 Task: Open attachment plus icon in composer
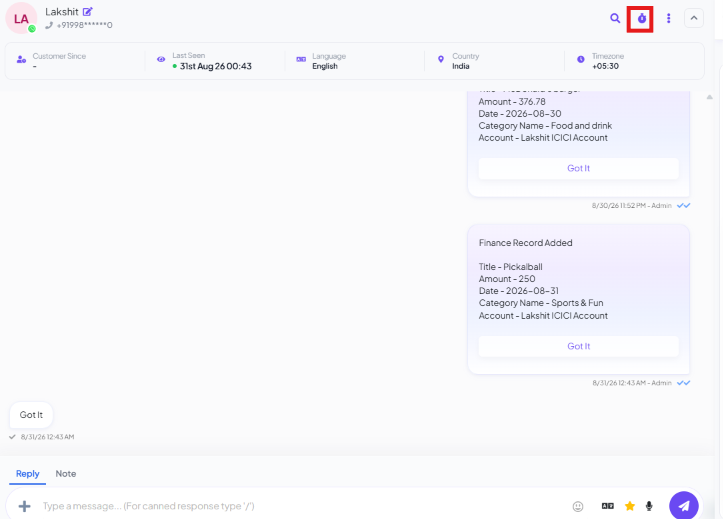point(24,506)
